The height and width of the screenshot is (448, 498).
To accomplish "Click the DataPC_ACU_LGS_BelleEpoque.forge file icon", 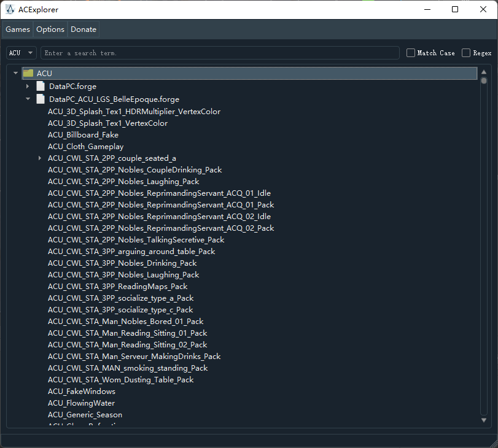I will pyautogui.click(x=41, y=99).
